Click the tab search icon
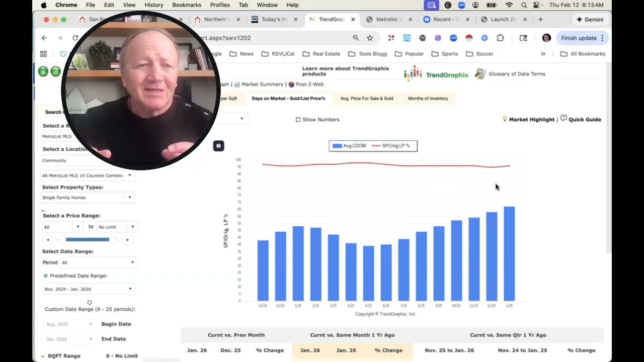 [523, 38]
